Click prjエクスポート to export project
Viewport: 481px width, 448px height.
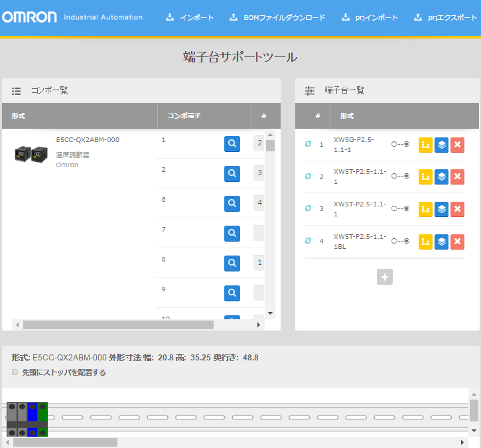445,17
